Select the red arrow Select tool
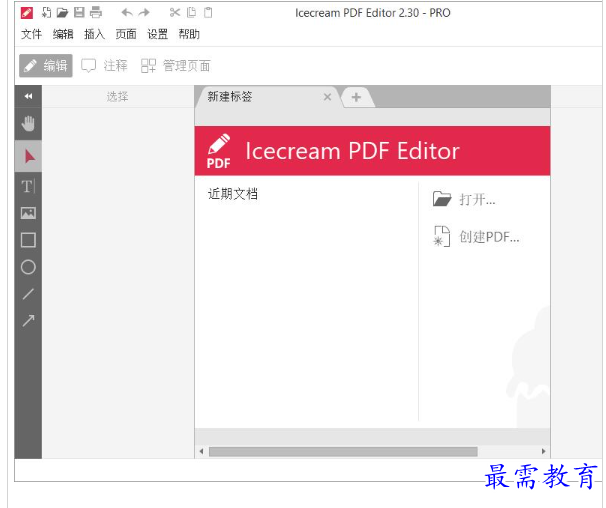The width and height of the screenshot is (606, 508). pos(29,157)
